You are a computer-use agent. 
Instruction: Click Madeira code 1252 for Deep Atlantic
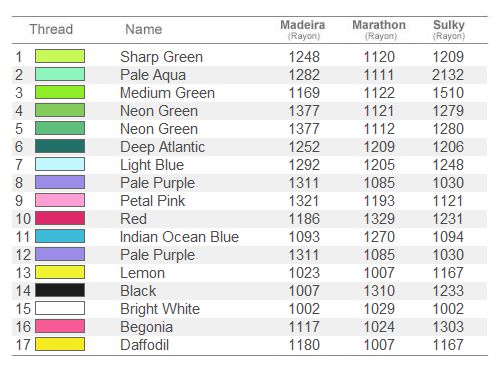click(304, 147)
